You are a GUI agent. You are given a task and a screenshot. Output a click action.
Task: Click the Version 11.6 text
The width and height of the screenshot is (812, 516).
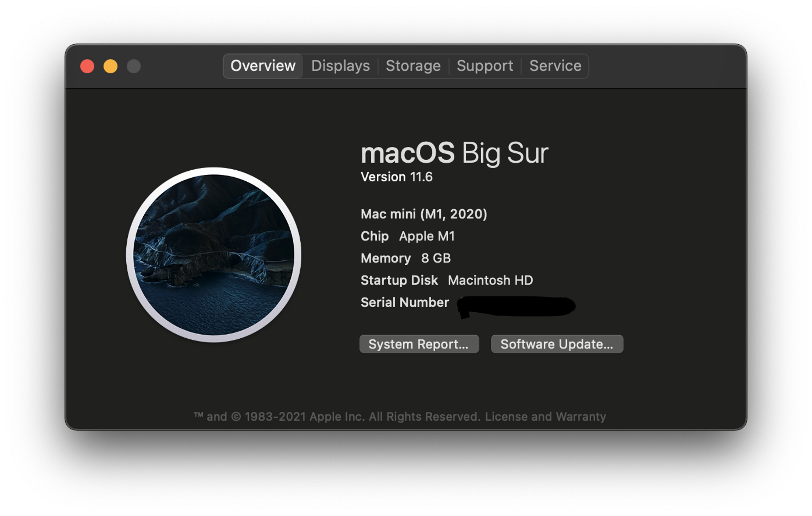tap(397, 177)
